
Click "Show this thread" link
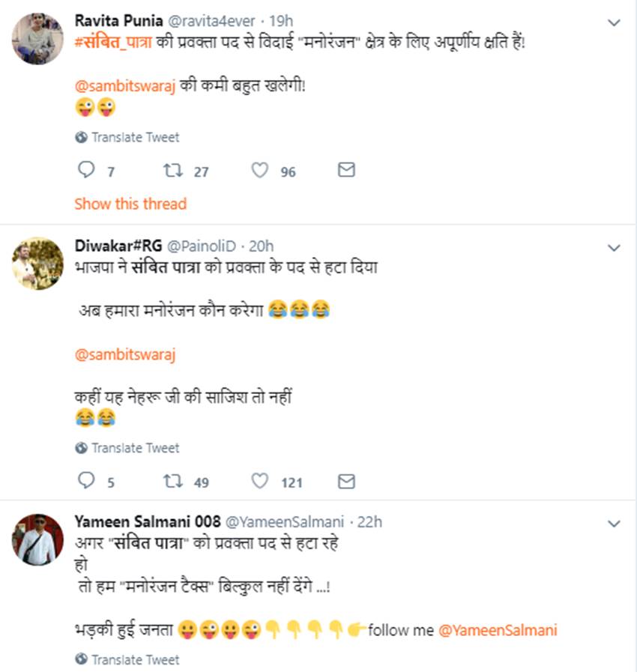click(130, 204)
